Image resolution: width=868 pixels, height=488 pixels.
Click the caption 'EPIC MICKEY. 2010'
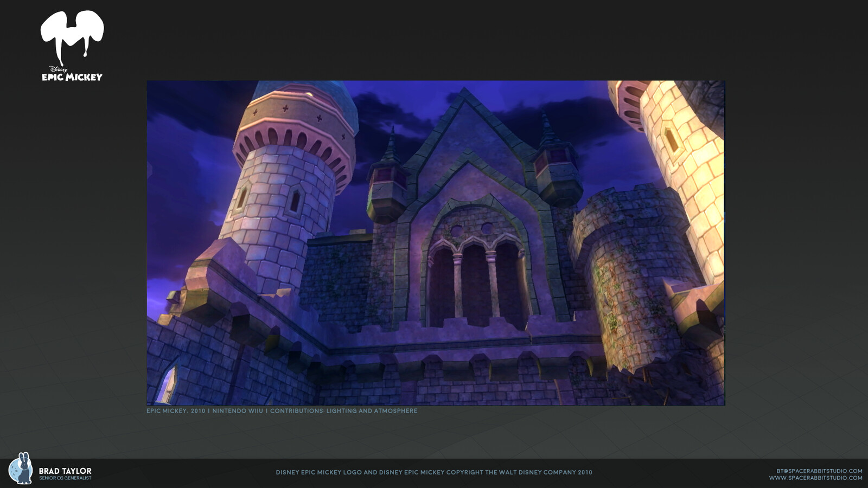176,411
